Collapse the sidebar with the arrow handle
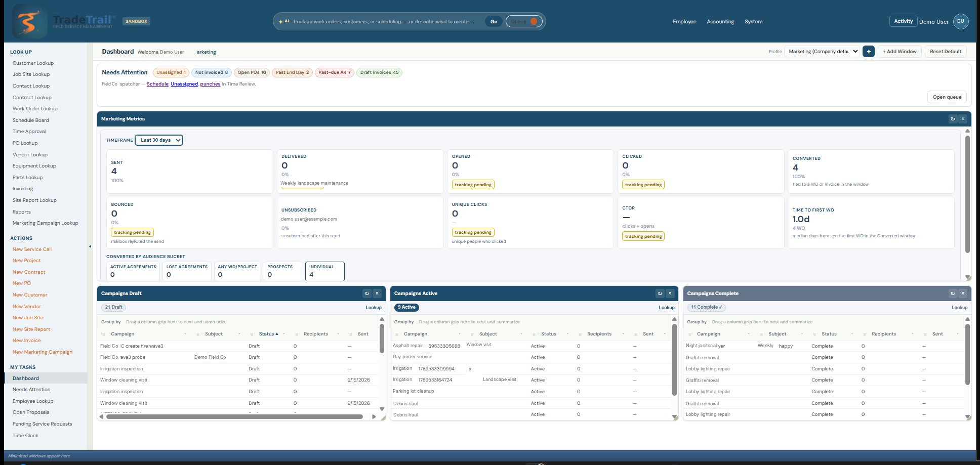Screen dimensions: 980x465 click(90, 246)
